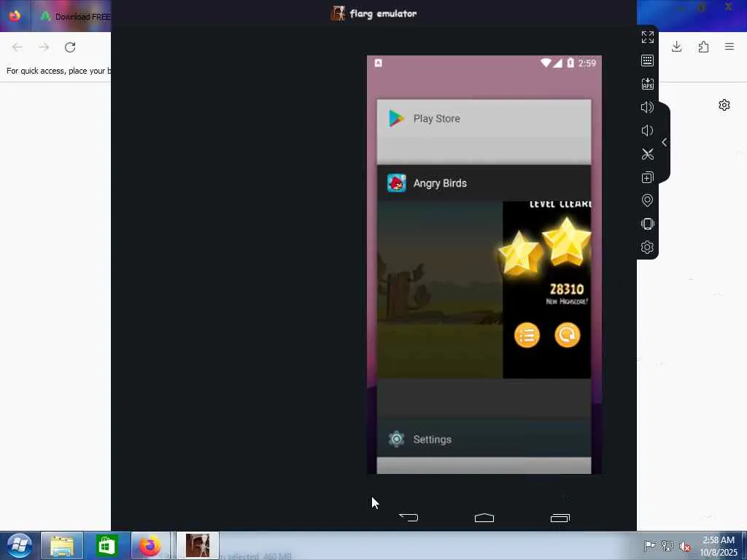Open File Explorer from the taskbar
This screenshot has width=747, height=560.
click(x=62, y=545)
